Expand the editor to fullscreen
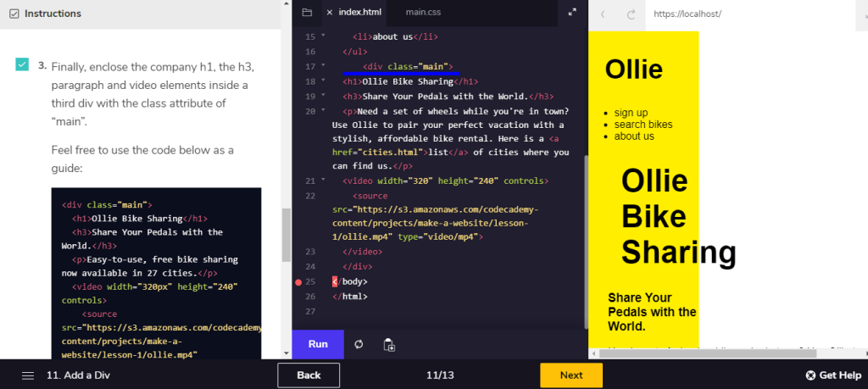This screenshot has height=389, width=868. [572, 13]
